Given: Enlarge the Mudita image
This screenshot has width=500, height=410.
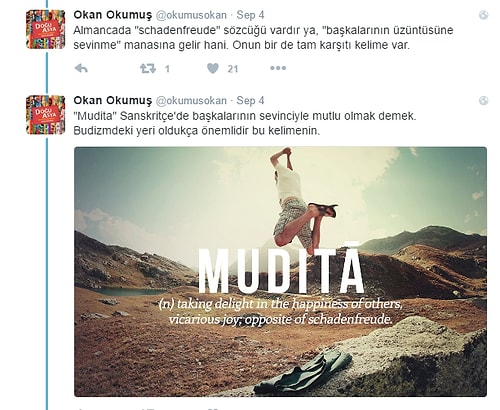Looking at the screenshot, I should click(280, 272).
